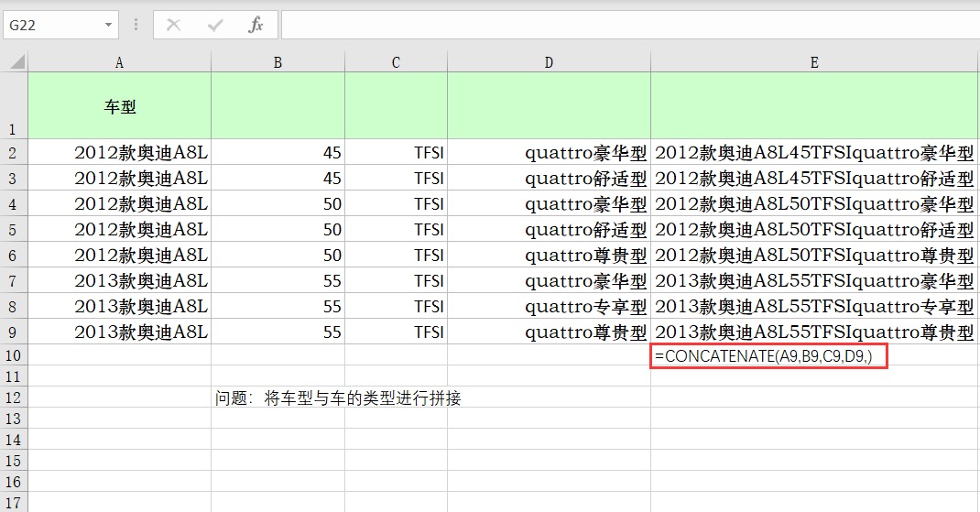
Task: Click cell D8 quattro专享型
Action: [549, 306]
